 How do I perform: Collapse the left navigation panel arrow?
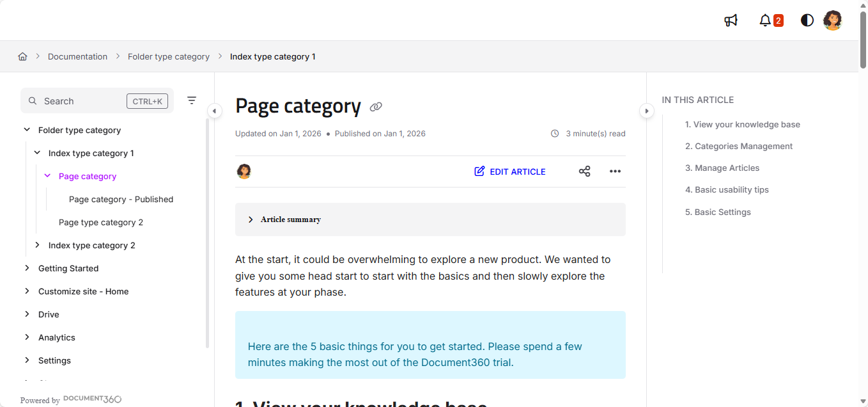[215, 111]
